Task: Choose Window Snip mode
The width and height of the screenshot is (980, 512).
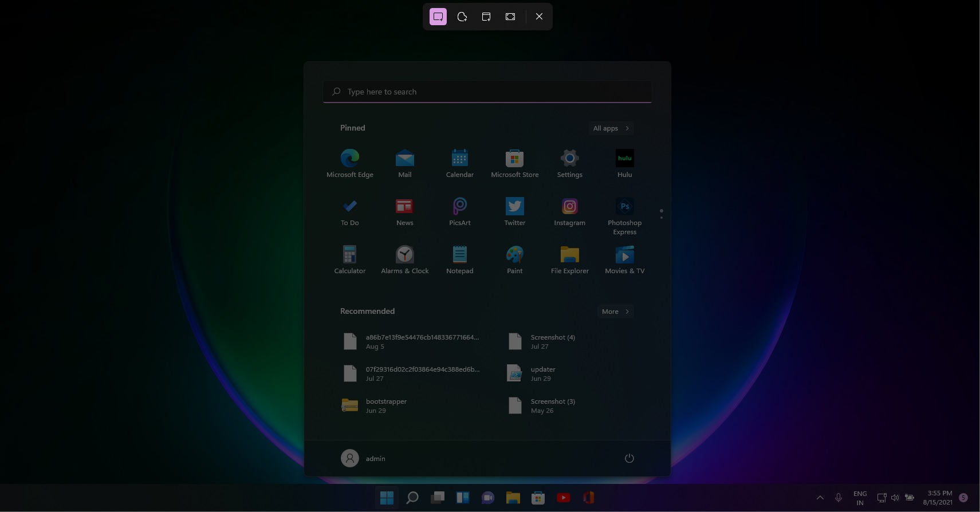Action: (486, 17)
